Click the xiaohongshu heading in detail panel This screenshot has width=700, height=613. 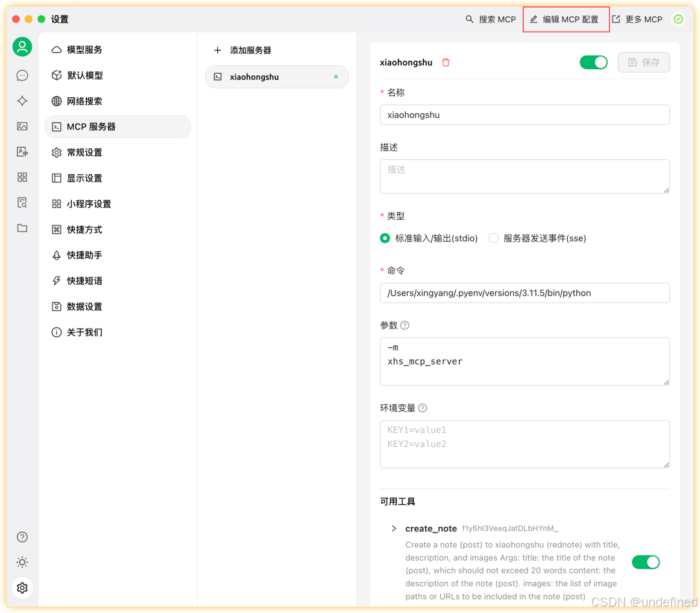(x=406, y=62)
